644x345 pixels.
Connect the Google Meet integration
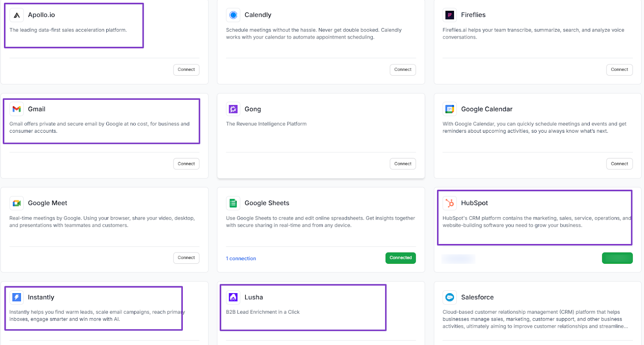tap(186, 258)
